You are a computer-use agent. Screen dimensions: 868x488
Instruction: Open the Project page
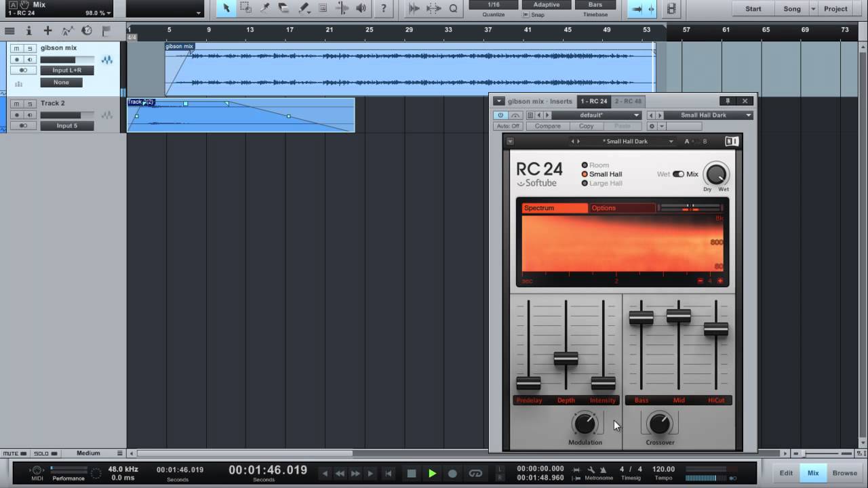[835, 9]
